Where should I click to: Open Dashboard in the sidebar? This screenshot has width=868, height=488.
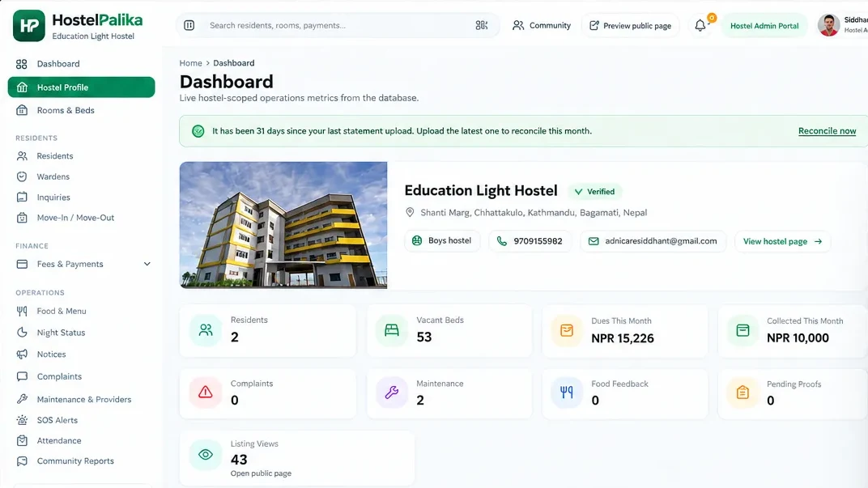81,64
